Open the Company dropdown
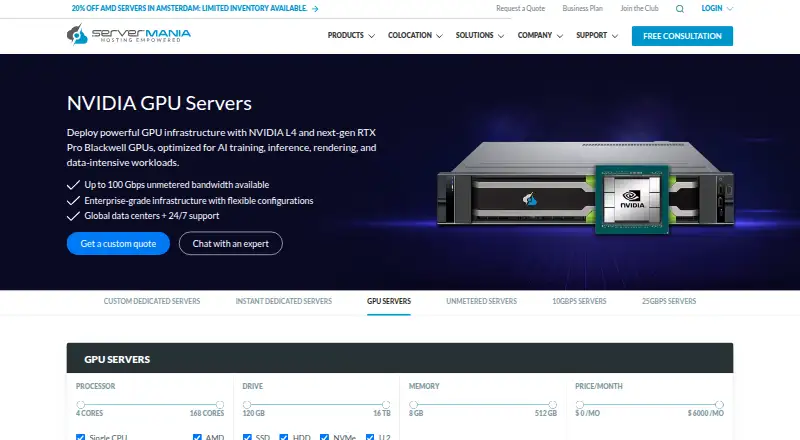The height and width of the screenshot is (440, 800). (540, 35)
